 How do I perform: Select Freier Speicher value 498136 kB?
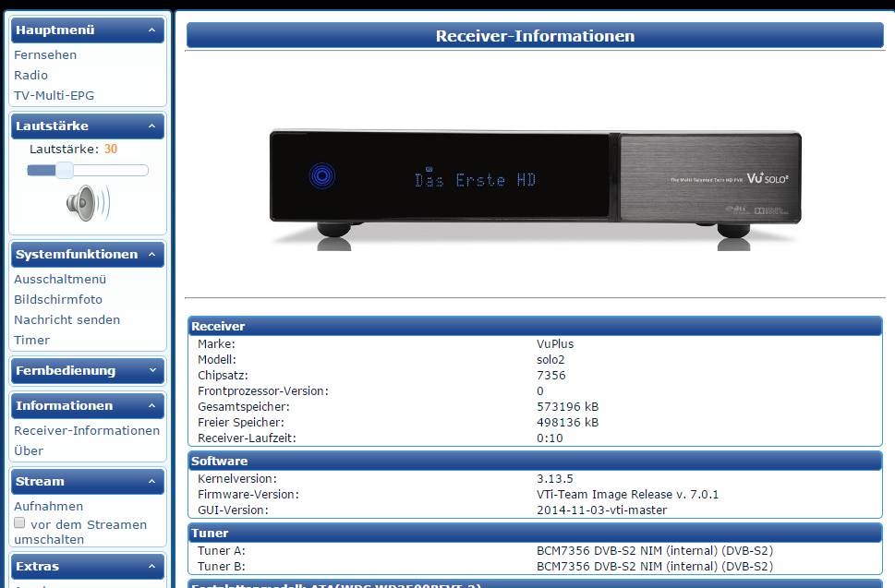(567, 423)
